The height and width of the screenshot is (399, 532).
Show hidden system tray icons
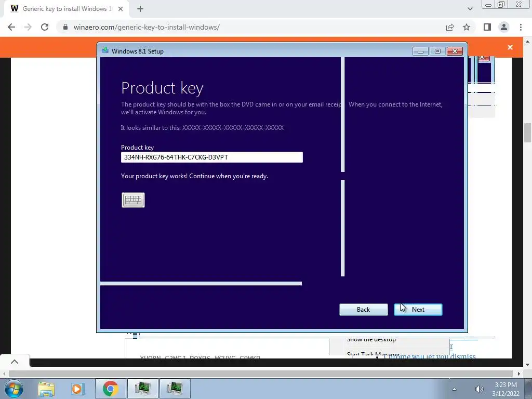(x=454, y=389)
